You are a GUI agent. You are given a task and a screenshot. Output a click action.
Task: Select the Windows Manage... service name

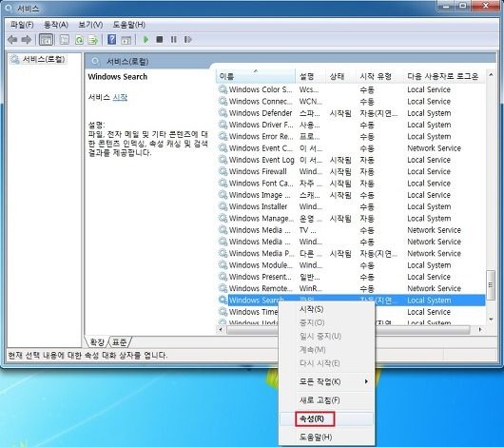click(262, 219)
